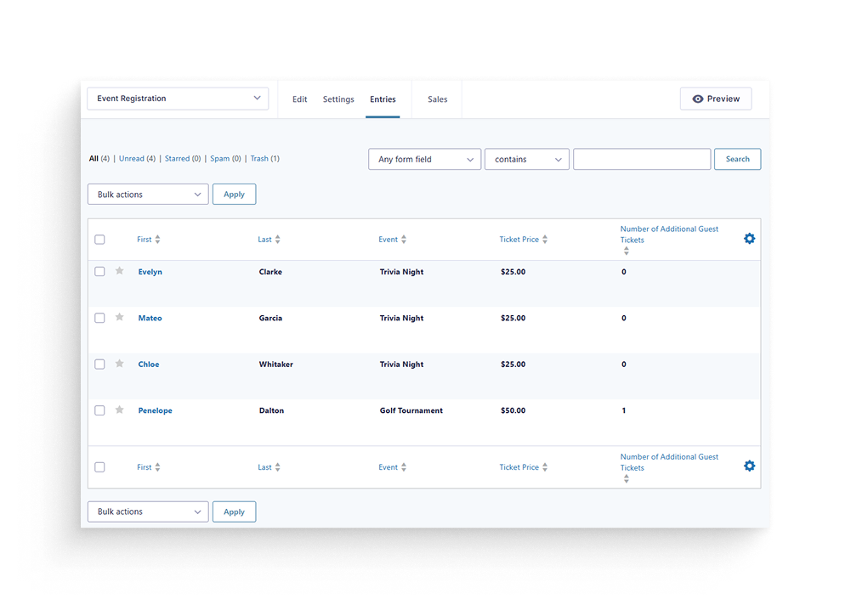851x616 pixels.
Task: Sort by footer Ticket Price label
Action: 519,466
